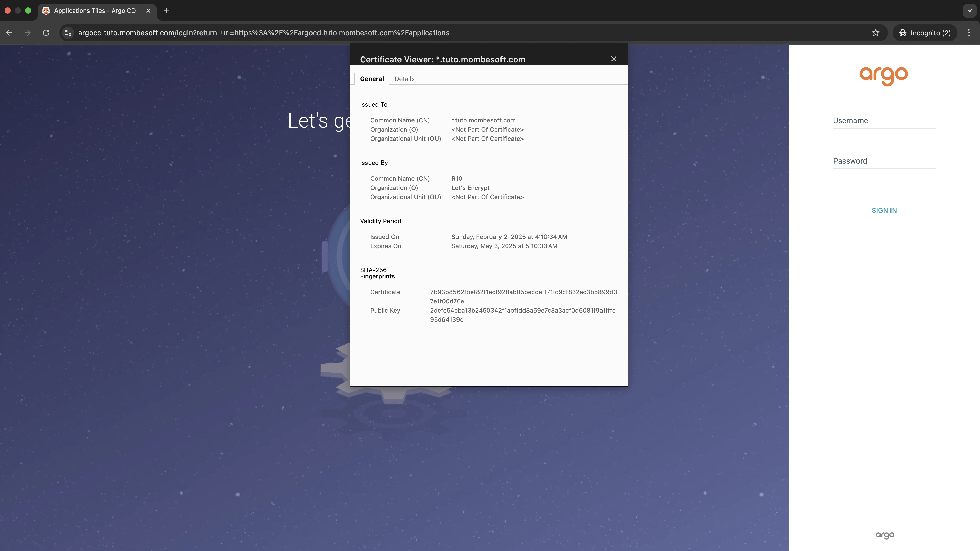Screen dimensions: 980x551
Task: Select the Applications Tiles - Argo CD tab
Action: tap(94, 11)
